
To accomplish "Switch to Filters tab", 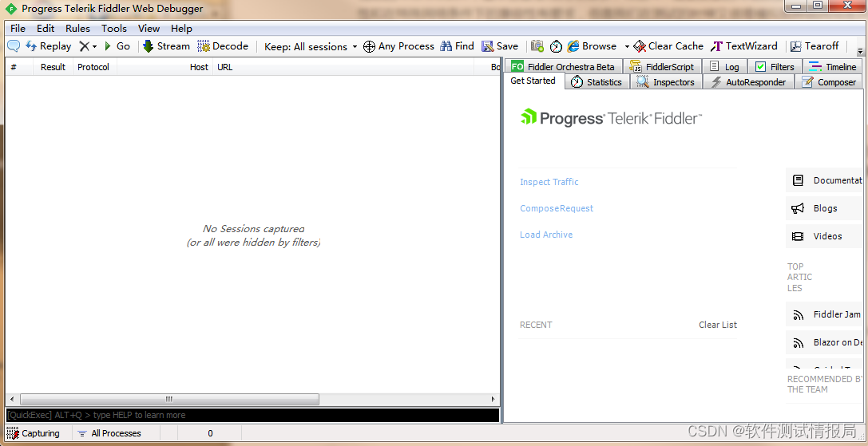I will pyautogui.click(x=775, y=66).
